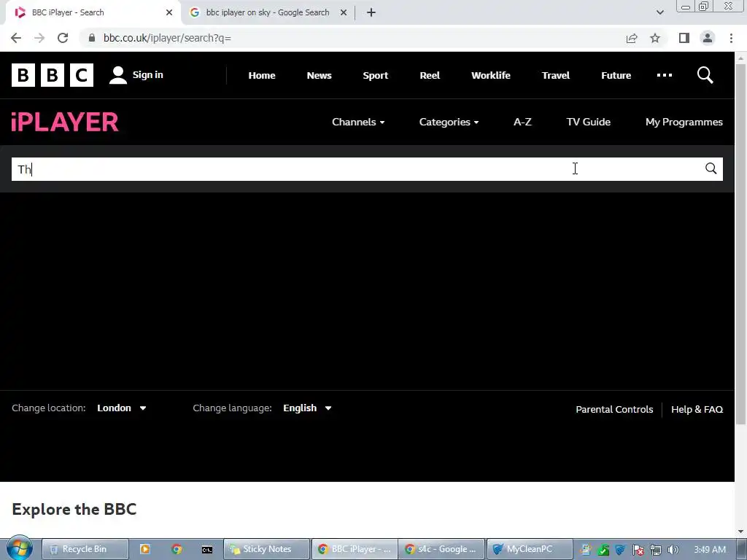Click the pink iPlayer logo
The height and width of the screenshot is (560, 747).
tap(65, 122)
